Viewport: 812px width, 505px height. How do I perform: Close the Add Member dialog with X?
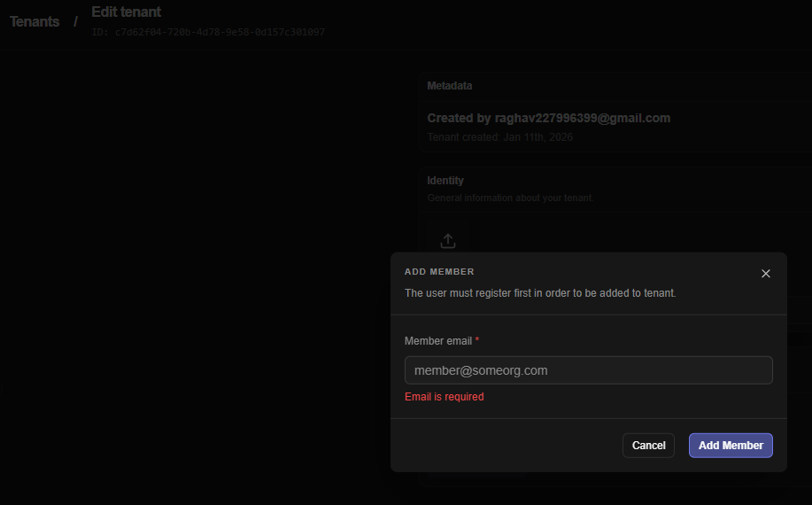click(x=765, y=274)
